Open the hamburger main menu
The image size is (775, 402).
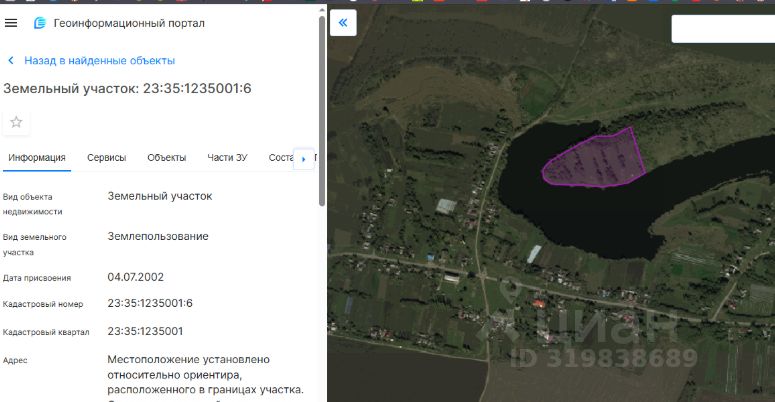(x=11, y=23)
